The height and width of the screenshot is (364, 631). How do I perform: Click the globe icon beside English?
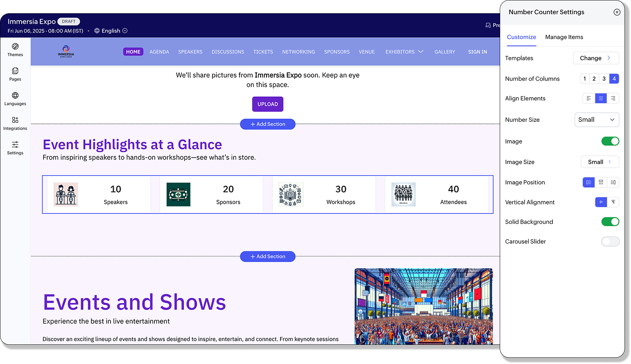click(97, 30)
